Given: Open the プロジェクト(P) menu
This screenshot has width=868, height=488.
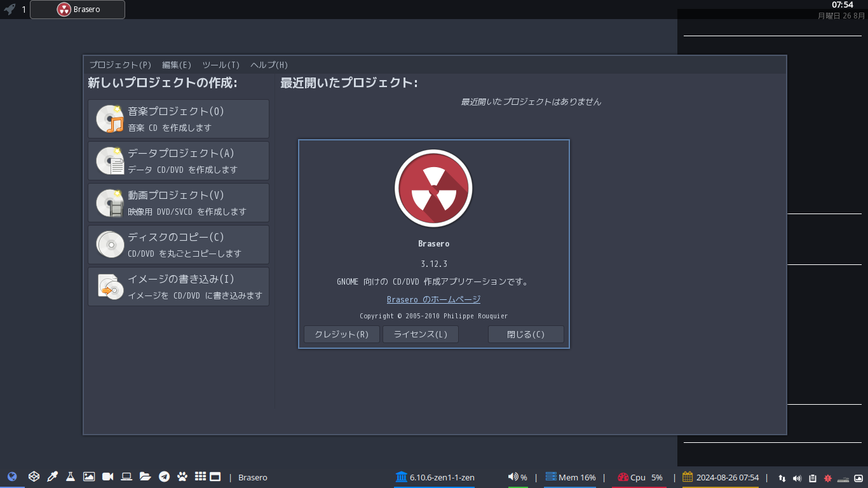Looking at the screenshot, I should pyautogui.click(x=120, y=65).
